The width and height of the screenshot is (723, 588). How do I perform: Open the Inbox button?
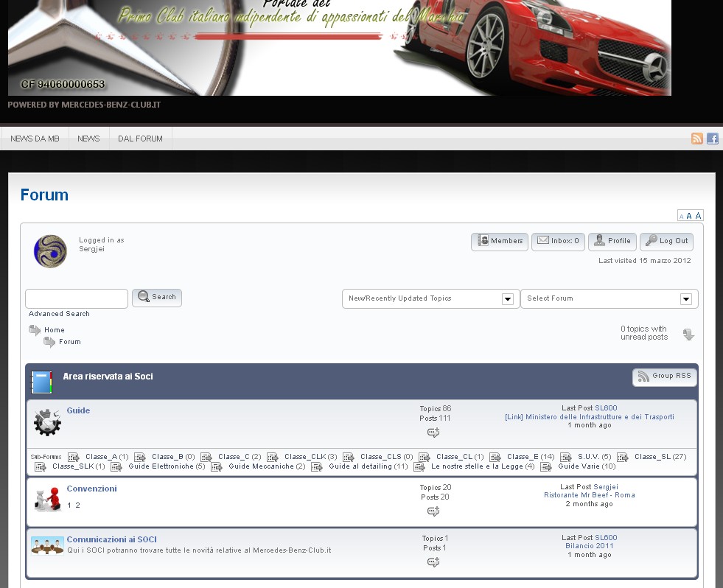click(557, 241)
